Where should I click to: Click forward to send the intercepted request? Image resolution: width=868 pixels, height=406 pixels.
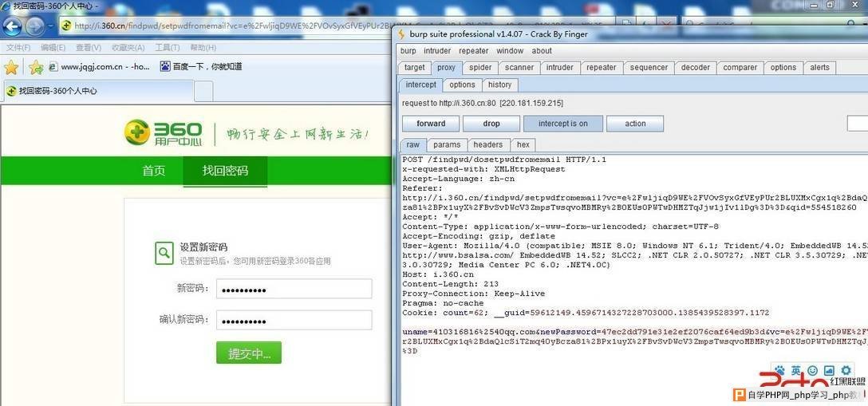(x=431, y=124)
